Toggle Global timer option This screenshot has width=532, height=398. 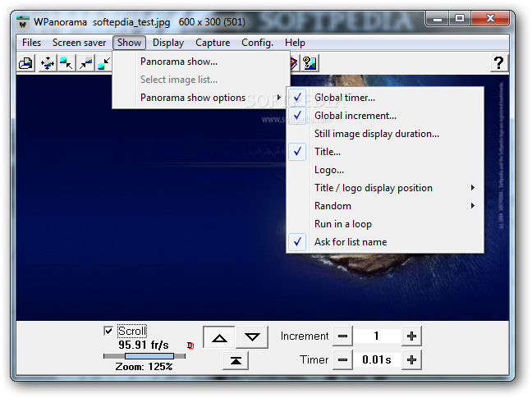tap(385, 98)
